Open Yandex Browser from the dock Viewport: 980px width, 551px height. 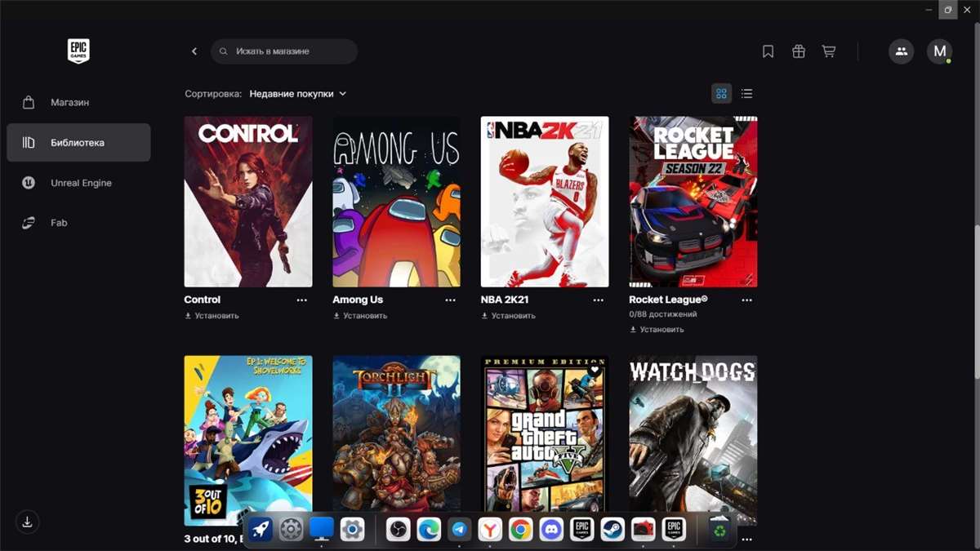coord(490,530)
